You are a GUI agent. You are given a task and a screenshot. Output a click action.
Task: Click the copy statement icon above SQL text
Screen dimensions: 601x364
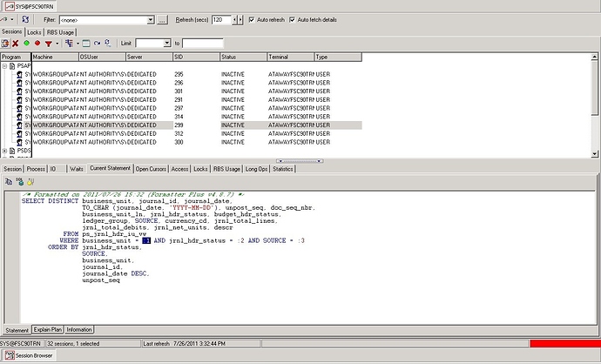tap(9, 182)
